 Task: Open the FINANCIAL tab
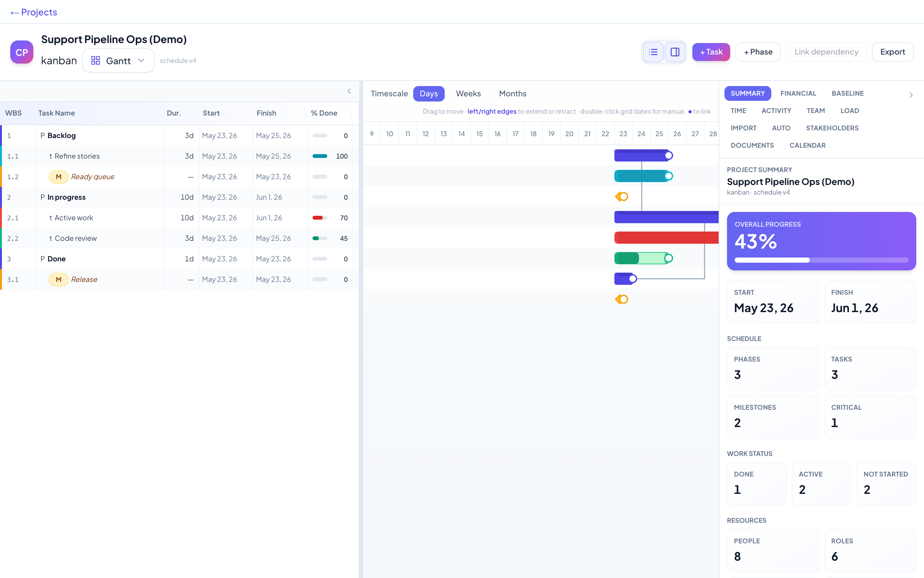pos(798,93)
